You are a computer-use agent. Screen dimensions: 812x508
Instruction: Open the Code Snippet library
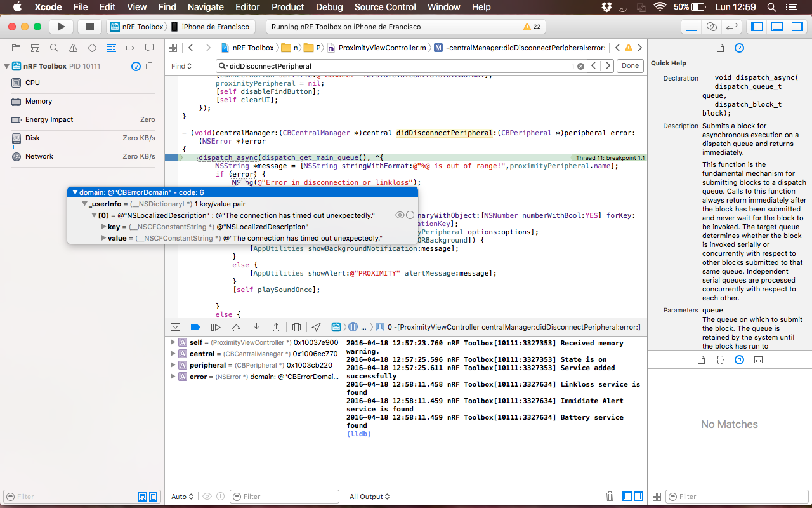coord(720,359)
